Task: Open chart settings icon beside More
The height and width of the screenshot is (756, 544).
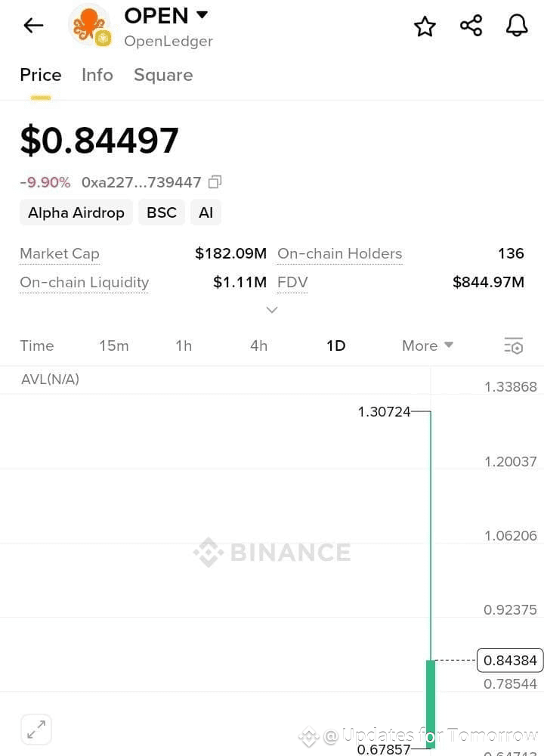Action: point(514,345)
